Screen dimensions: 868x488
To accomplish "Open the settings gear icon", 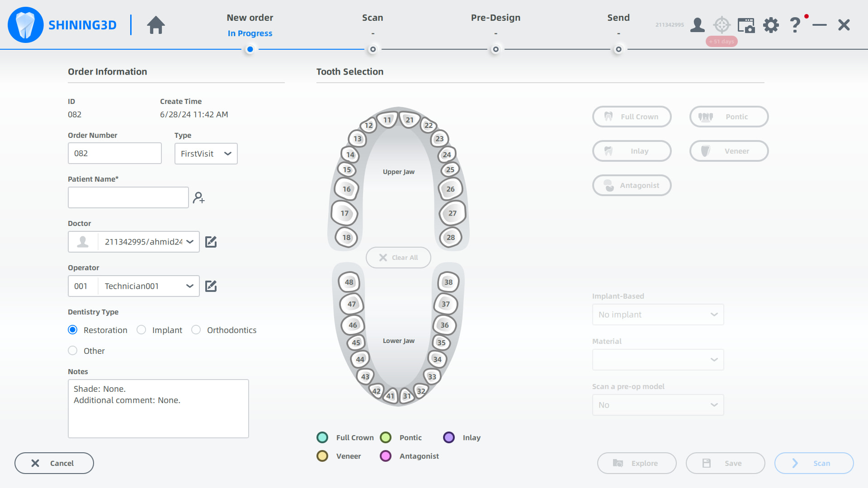I will tap(771, 25).
